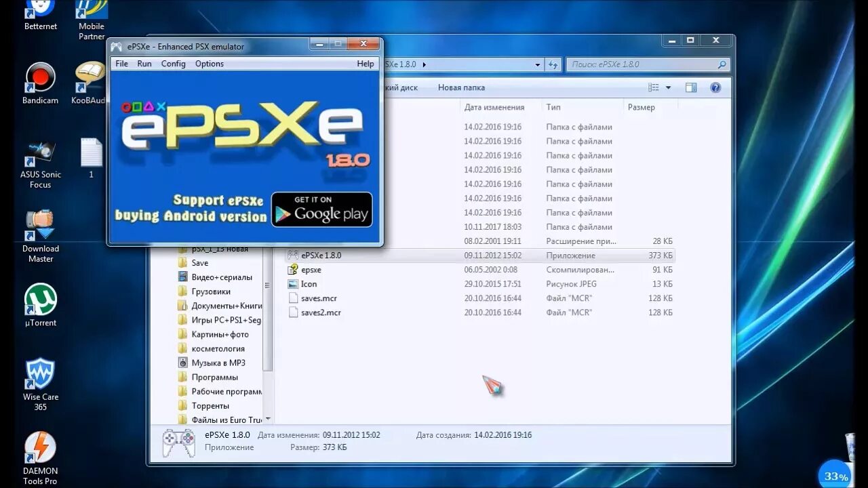Viewport: 868px width, 488px height.
Task: Open the Mobile Partner desktop shortcut
Action: coord(92,20)
